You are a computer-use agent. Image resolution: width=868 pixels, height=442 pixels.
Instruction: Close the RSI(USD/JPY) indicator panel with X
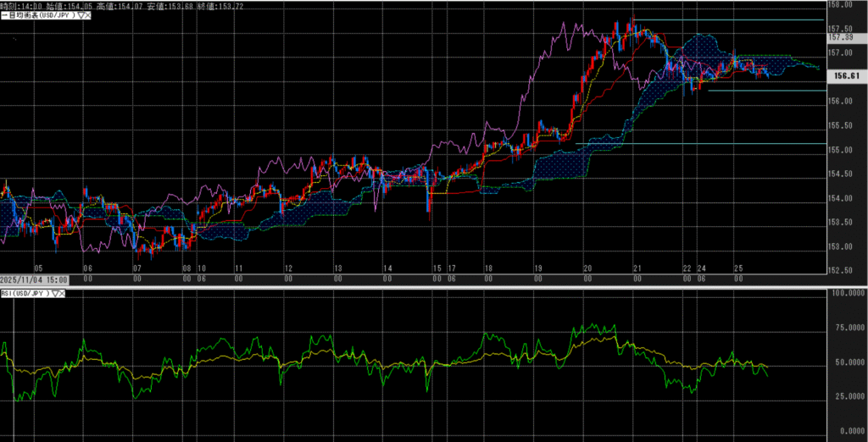pos(64,294)
